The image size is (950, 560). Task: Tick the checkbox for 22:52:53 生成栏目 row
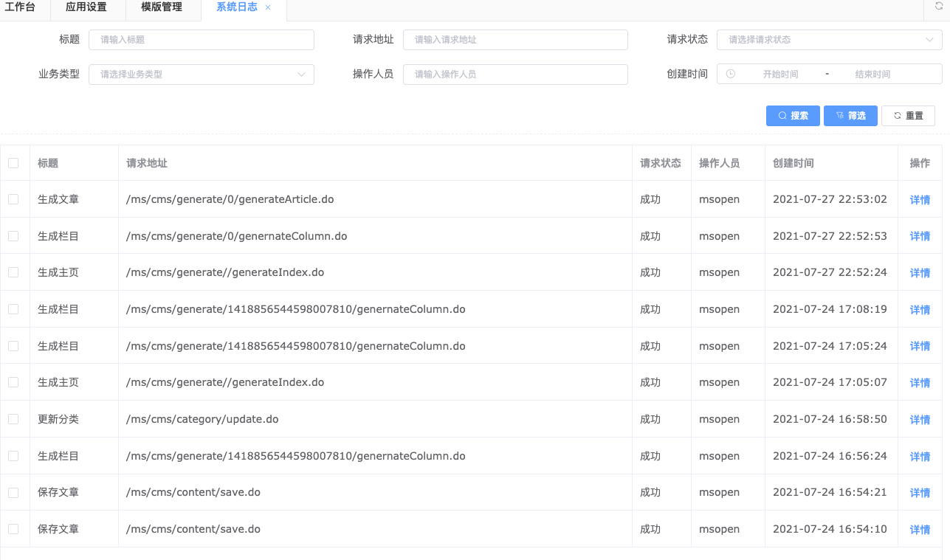click(13, 236)
